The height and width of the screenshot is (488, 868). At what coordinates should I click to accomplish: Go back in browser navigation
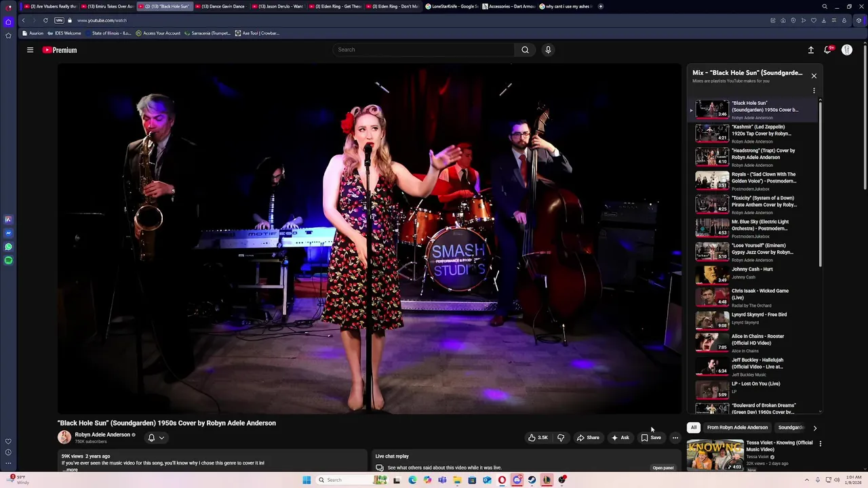point(23,20)
